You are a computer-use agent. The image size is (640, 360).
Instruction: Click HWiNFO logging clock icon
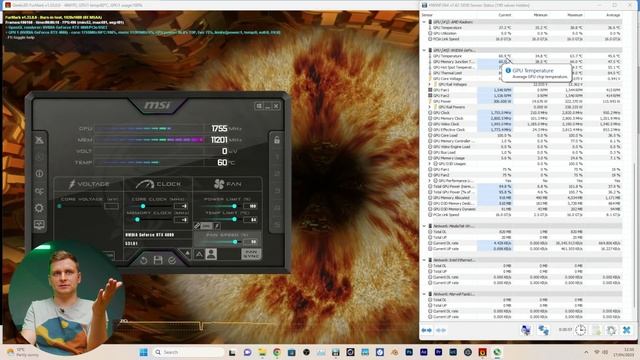tap(580, 330)
